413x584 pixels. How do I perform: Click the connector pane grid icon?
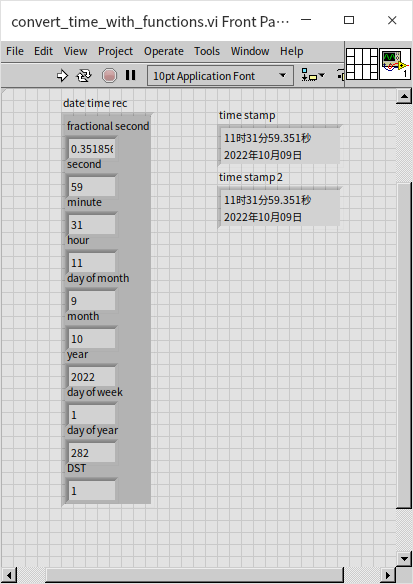(x=362, y=64)
